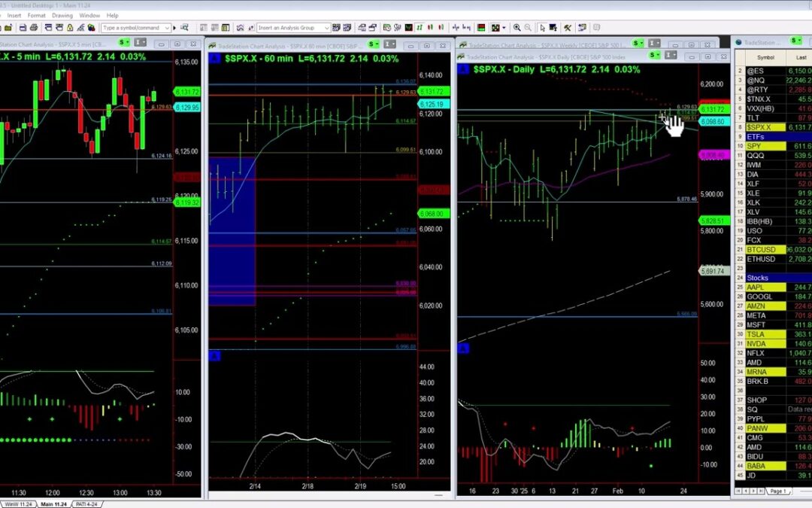812x508 pixels.
Task: Select the AAPL row in the stocks list
Action: 765,287
